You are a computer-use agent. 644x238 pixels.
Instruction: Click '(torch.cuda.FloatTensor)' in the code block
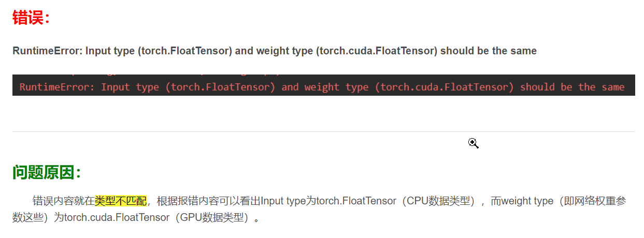pyautogui.click(x=447, y=87)
